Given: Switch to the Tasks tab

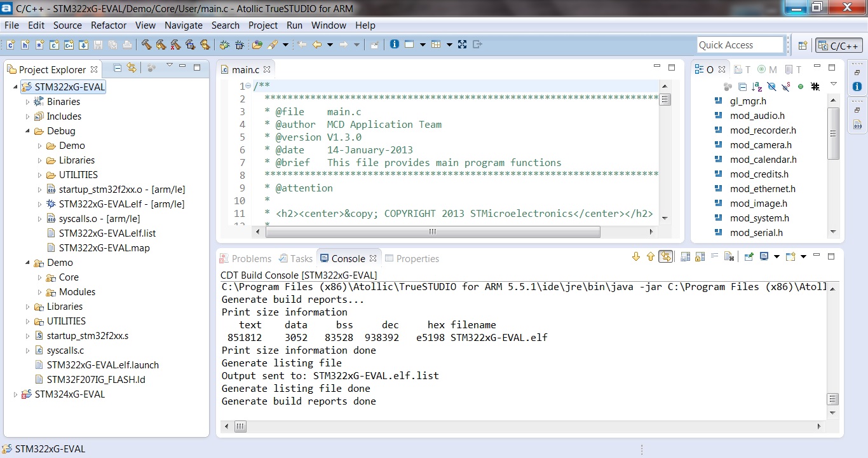Looking at the screenshot, I should pyautogui.click(x=295, y=258).
